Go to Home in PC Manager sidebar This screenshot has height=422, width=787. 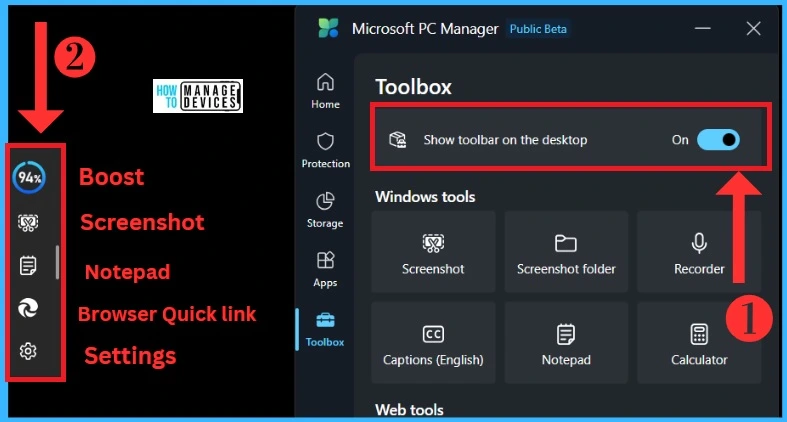coord(325,91)
